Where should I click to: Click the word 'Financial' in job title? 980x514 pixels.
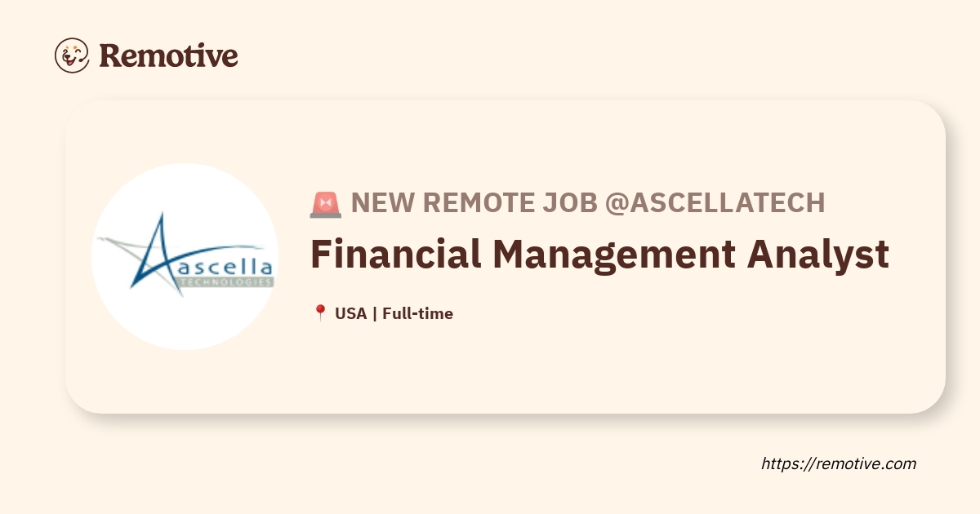pyautogui.click(x=394, y=255)
